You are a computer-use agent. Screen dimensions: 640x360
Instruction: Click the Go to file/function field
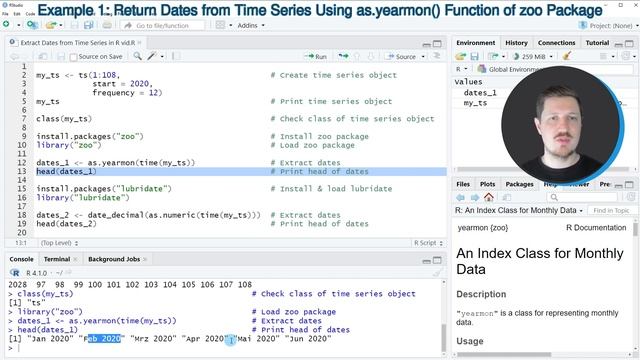[162, 25]
